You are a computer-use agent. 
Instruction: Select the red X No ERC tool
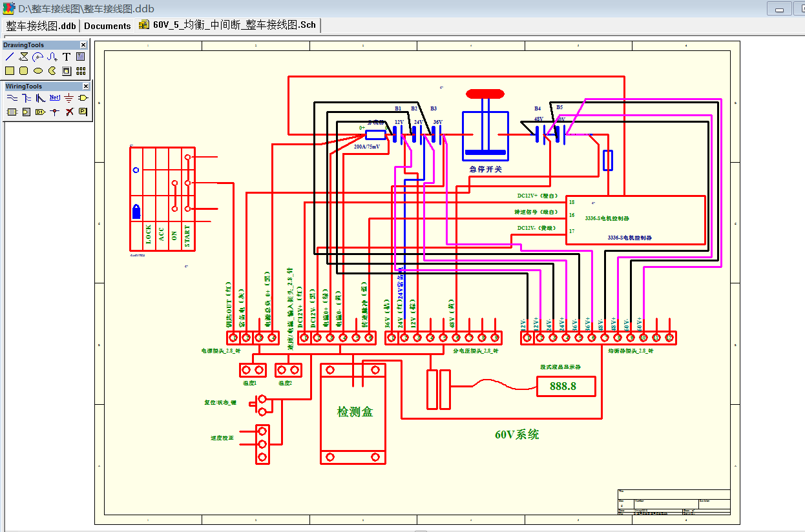point(69,112)
